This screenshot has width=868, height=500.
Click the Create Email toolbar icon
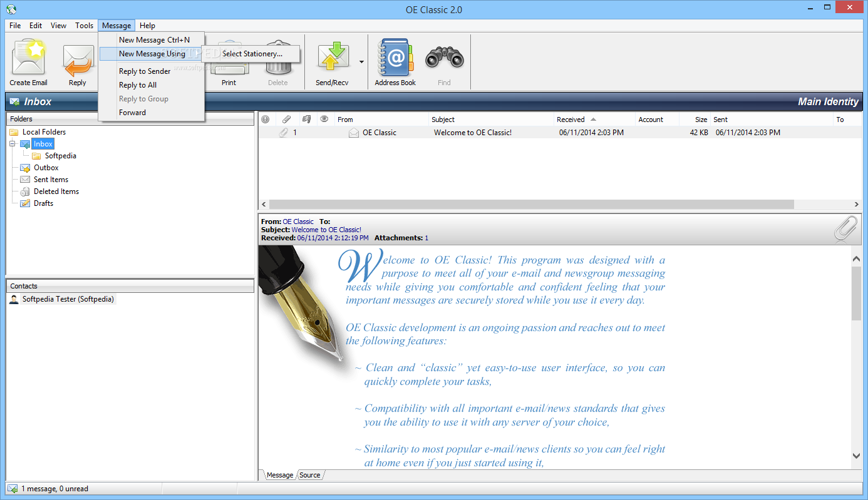[x=28, y=58]
